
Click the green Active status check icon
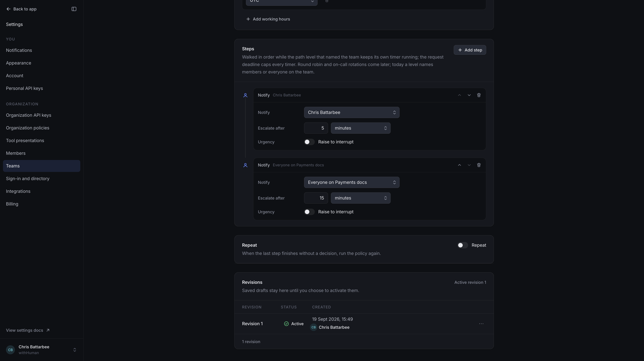click(x=286, y=324)
